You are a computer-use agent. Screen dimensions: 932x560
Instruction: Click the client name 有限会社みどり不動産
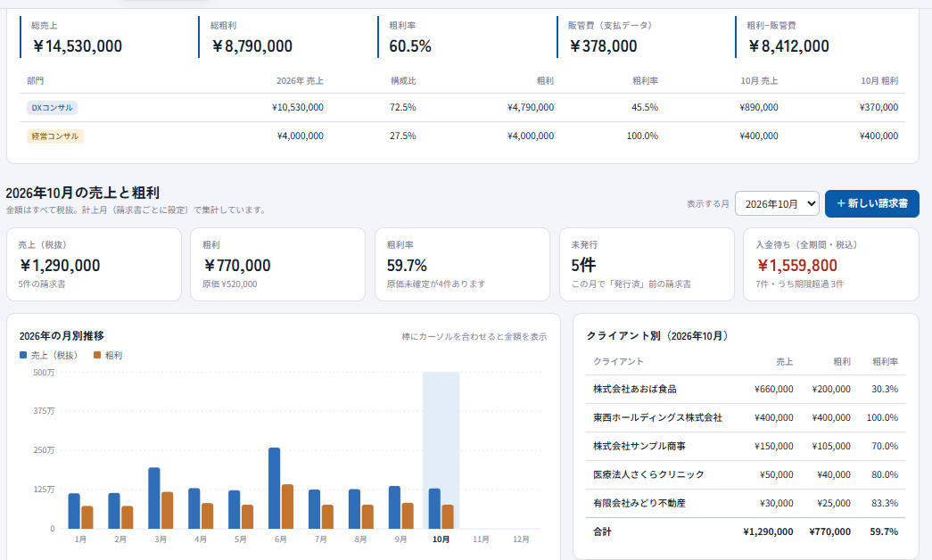[639, 503]
